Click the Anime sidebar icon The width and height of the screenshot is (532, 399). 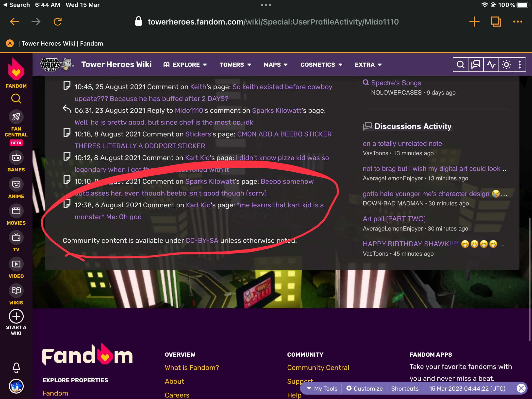[x=16, y=184]
